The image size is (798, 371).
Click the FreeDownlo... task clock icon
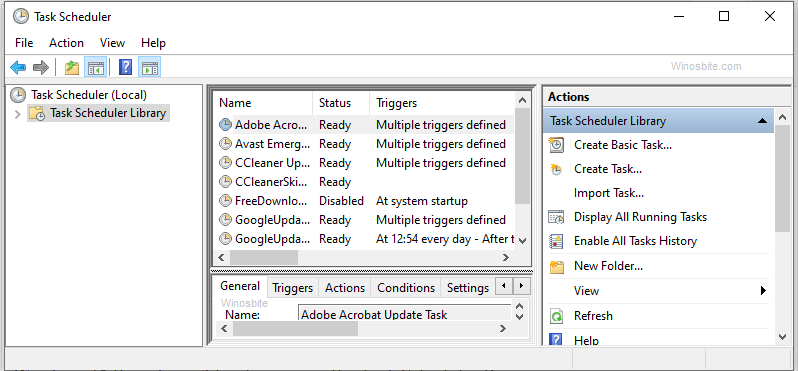[225, 201]
